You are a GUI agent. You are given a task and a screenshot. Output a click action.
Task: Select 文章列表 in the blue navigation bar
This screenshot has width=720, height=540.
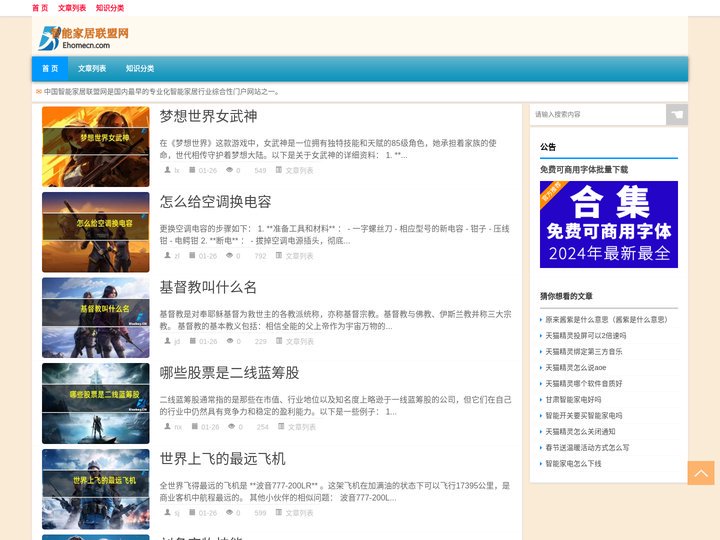[92, 68]
